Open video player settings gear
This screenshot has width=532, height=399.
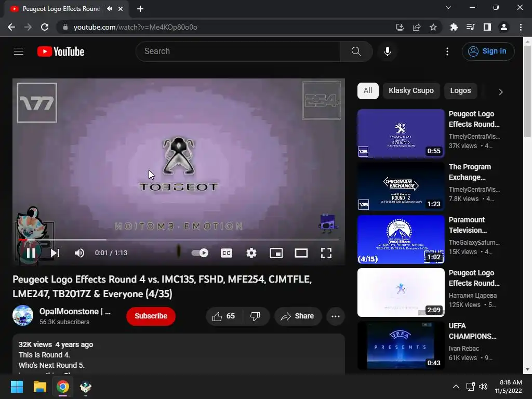(x=251, y=253)
